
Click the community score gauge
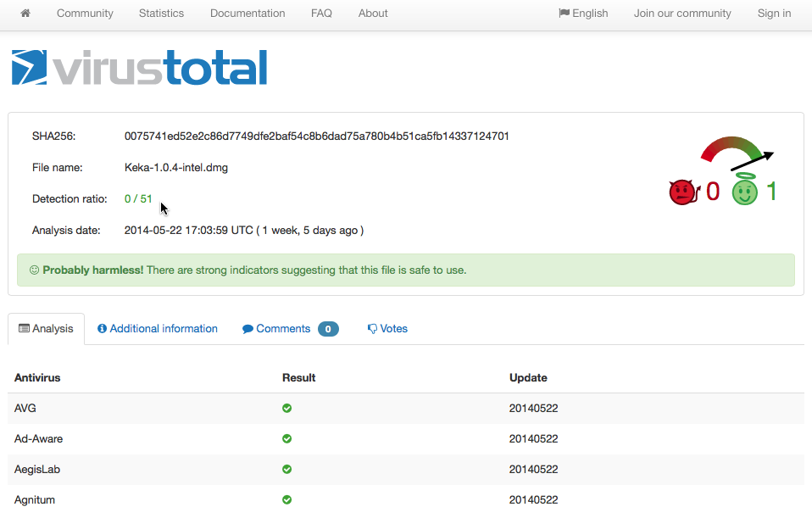pos(737,153)
